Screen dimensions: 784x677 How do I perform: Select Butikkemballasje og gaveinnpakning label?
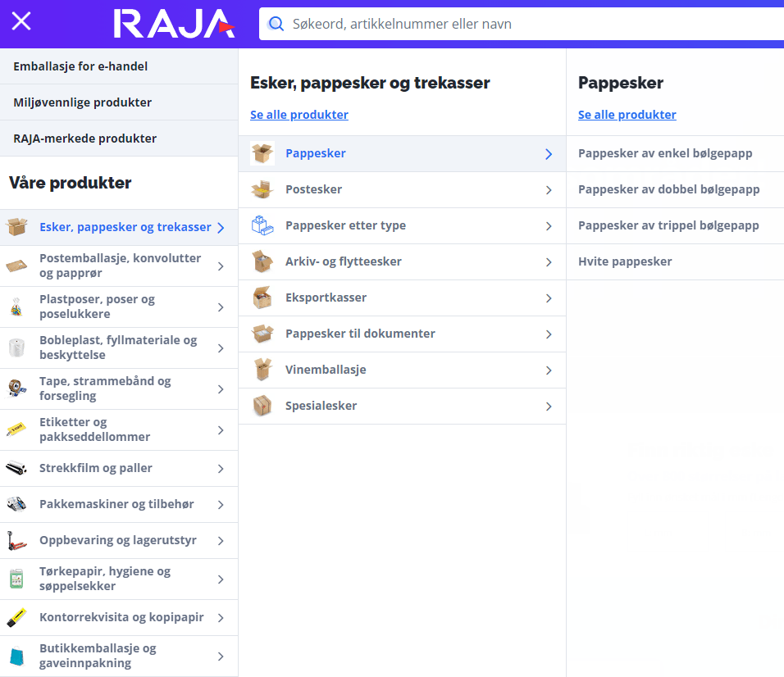click(98, 656)
